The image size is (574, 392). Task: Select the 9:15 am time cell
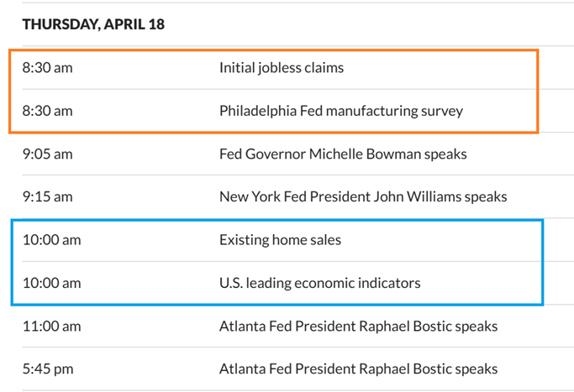(x=48, y=197)
